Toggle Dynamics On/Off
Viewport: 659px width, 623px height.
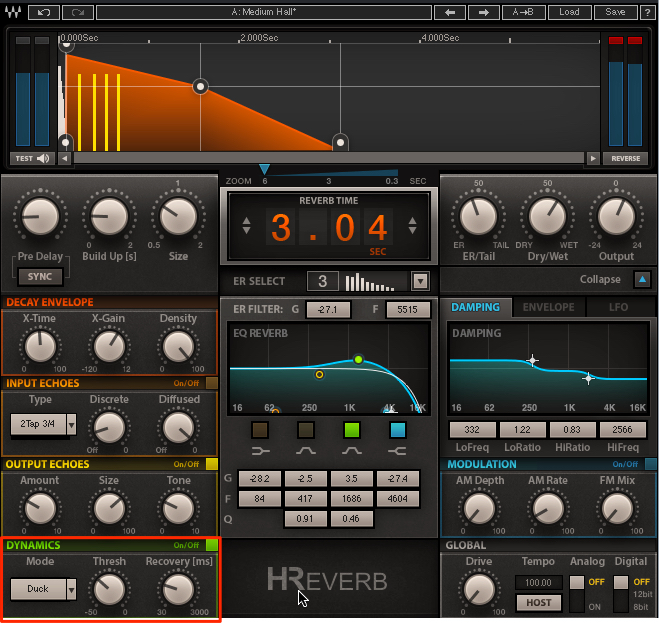pos(212,545)
